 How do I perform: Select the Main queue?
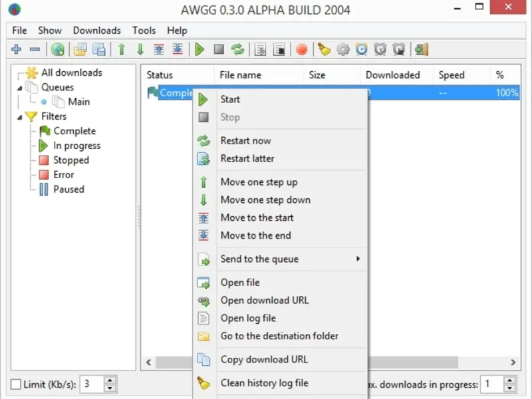[x=78, y=102]
